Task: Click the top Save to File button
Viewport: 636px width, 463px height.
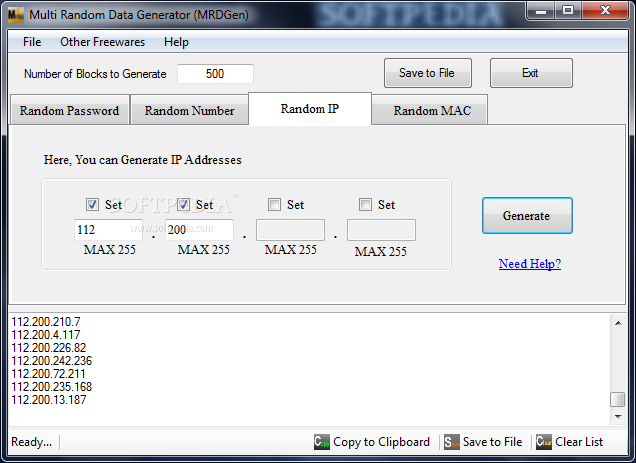Action: click(x=428, y=73)
